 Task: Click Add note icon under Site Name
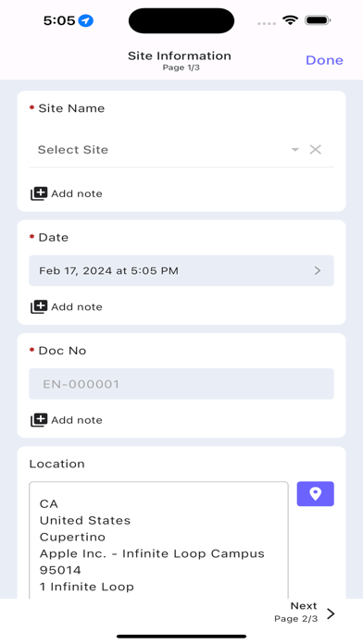click(x=39, y=193)
